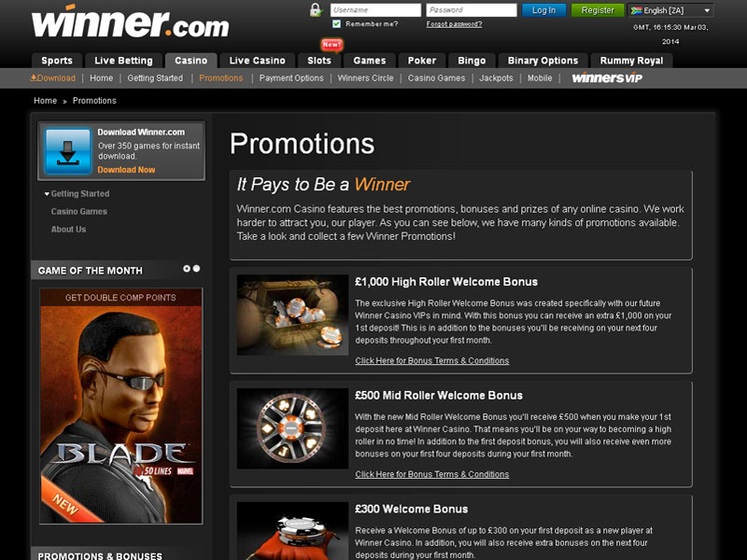Open the Casino Games sidebar item
The width and height of the screenshot is (747, 560).
coord(79,212)
